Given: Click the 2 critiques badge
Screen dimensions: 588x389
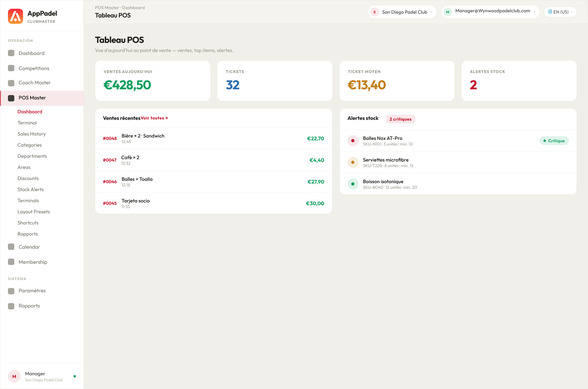Looking at the screenshot, I should pos(400,119).
